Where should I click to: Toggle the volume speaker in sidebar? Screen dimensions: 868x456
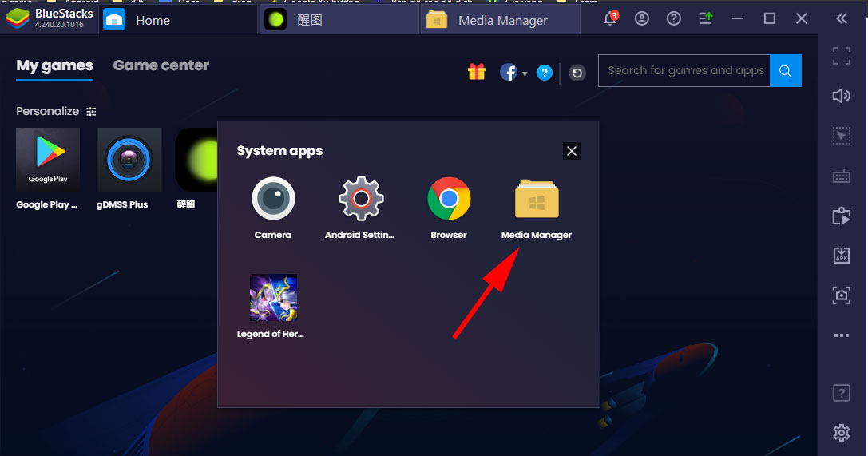[841, 96]
